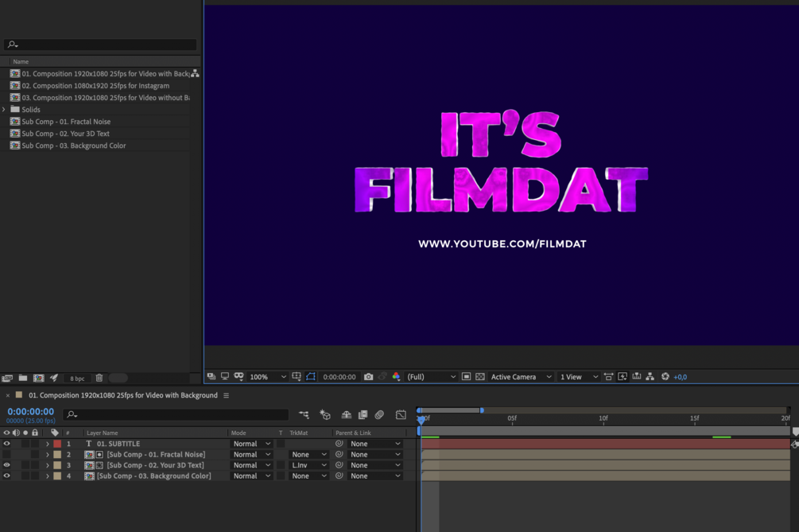
Task: Create a new folder in Project panel
Action: tap(23, 378)
